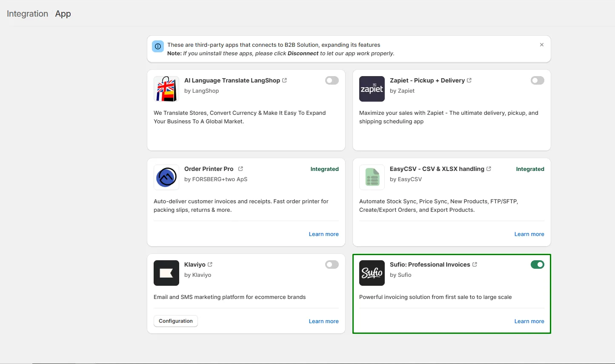This screenshot has height=364, width=615.
Task: Click the LangShop app logo icon
Action: pyautogui.click(x=166, y=89)
